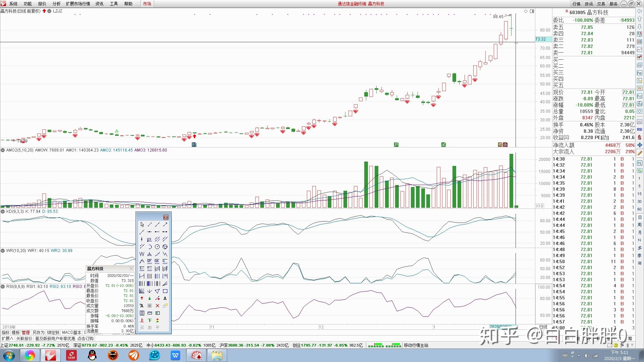
Task: Select the arrow pointer drawing tool
Action: pos(142,225)
